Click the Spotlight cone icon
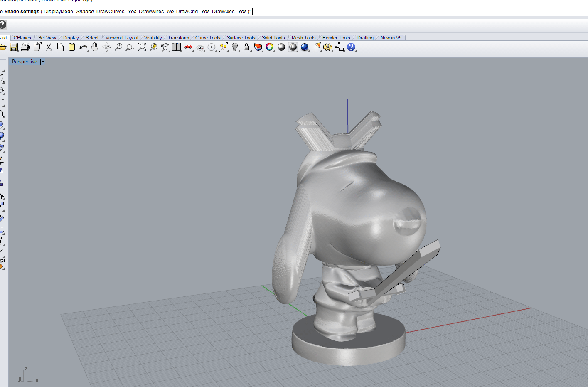The height and width of the screenshot is (387, 588). (318, 46)
